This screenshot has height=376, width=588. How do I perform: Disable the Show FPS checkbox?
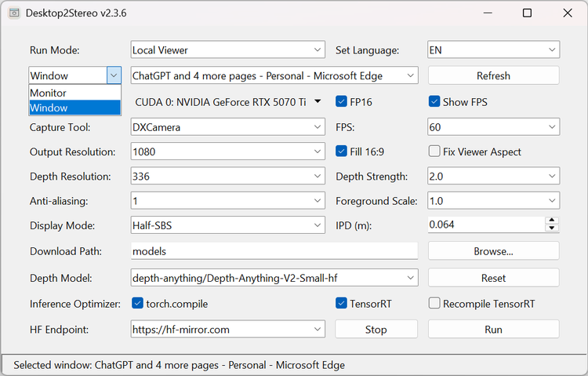pyautogui.click(x=434, y=101)
